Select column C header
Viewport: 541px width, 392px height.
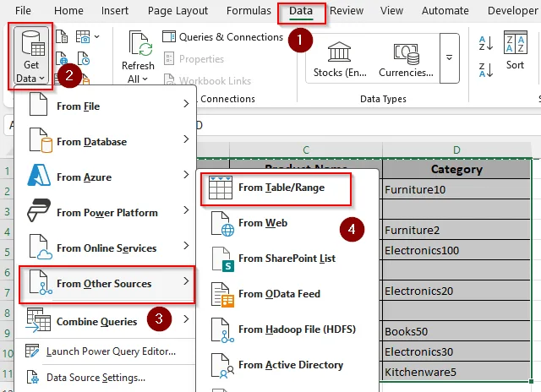point(306,150)
